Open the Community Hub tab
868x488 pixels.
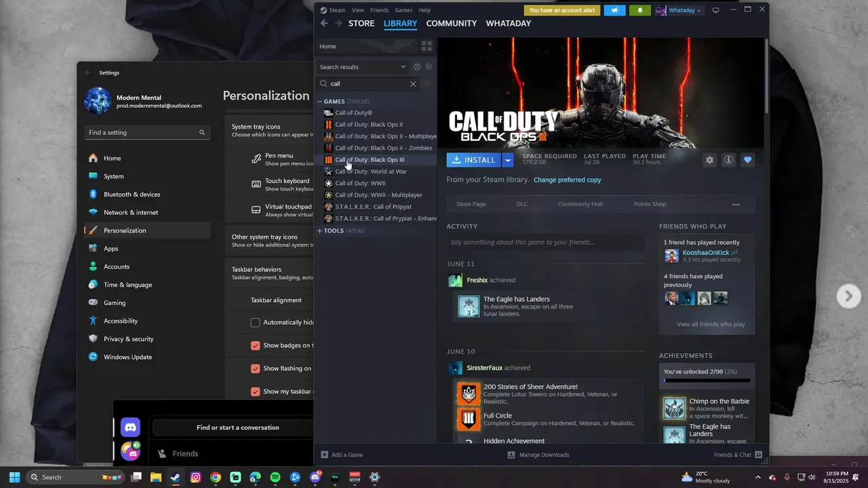point(580,204)
